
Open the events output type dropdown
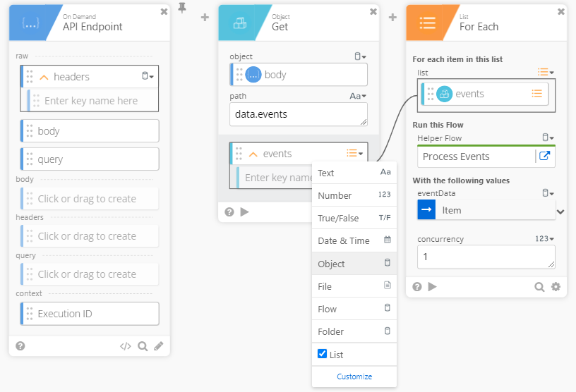click(x=355, y=153)
